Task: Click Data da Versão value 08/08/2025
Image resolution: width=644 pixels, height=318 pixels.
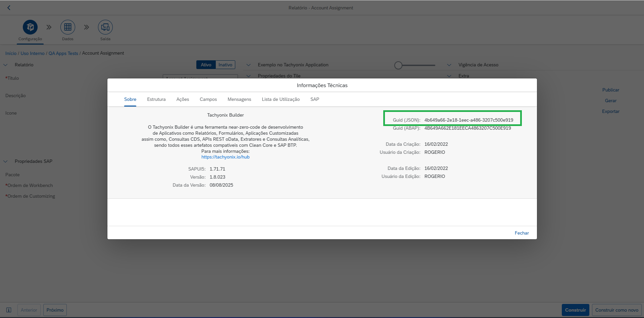Action: click(221, 185)
